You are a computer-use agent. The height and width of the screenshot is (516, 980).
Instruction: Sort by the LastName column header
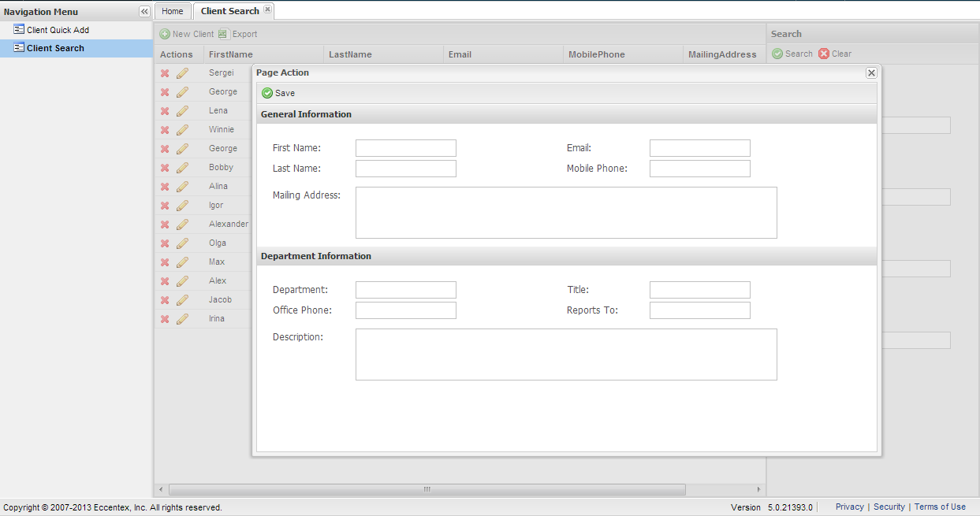coord(384,54)
